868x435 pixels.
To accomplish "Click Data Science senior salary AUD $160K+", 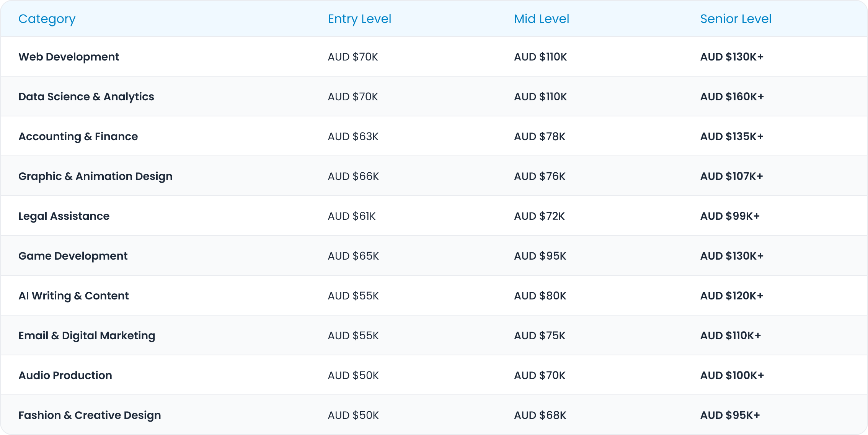I will (x=732, y=96).
